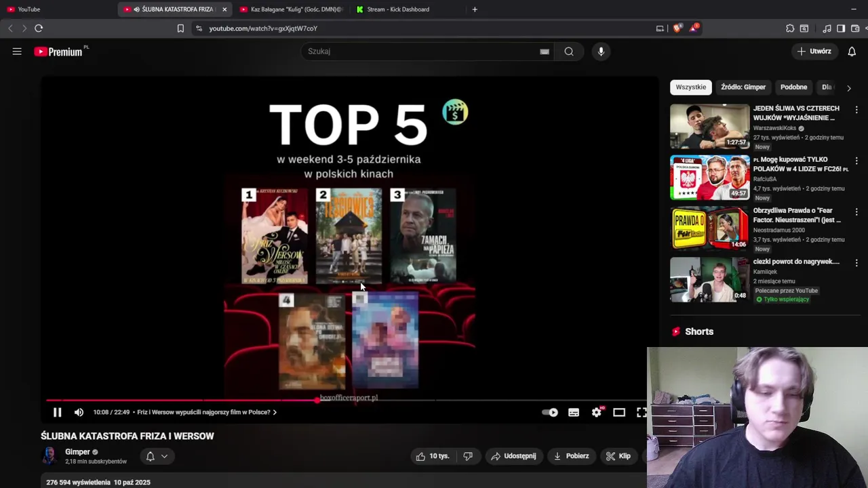Image resolution: width=868 pixels, height=488 pixels.
Task: Open YouTube notifications bell
Action: (x=852, y=52)
